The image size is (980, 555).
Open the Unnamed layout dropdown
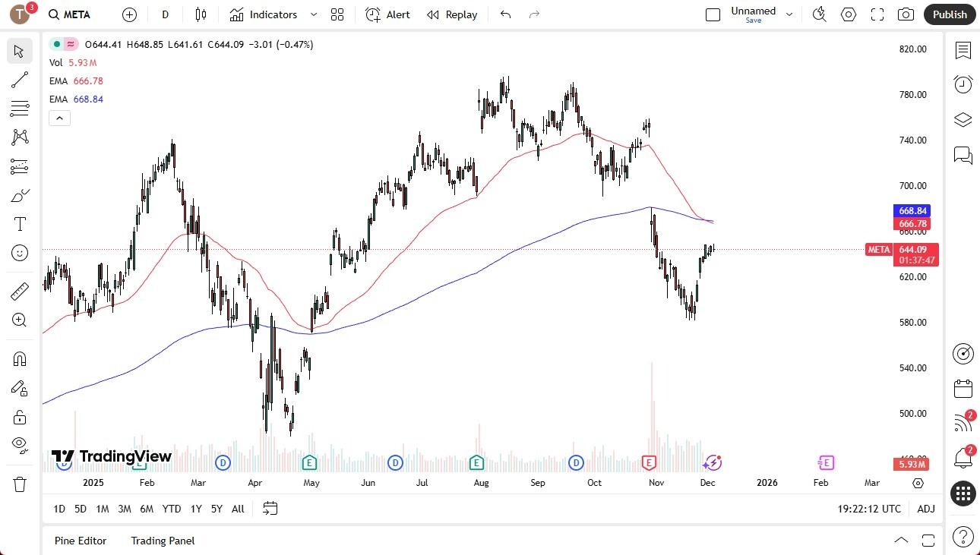tap(789, 13)
